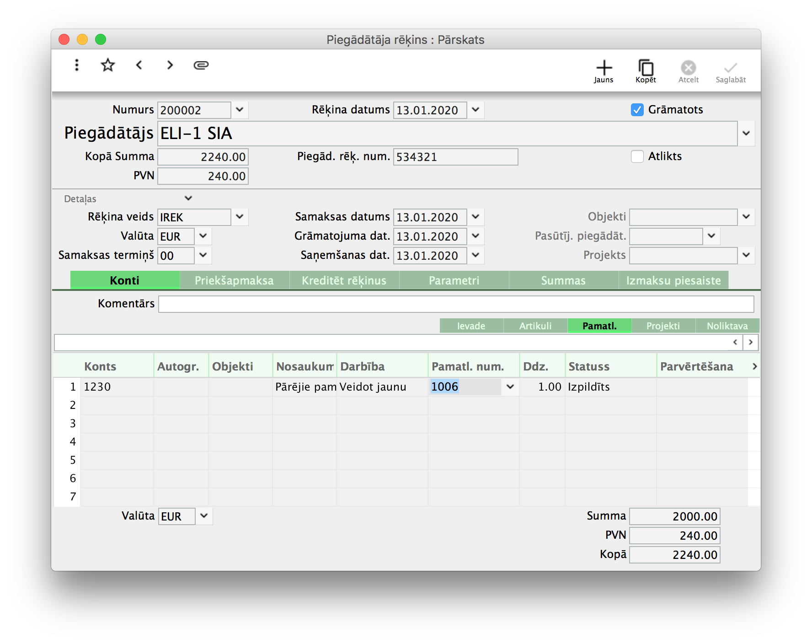
Task: Click Statuss cell Izpildīts
Action: [x=611, y=387]
